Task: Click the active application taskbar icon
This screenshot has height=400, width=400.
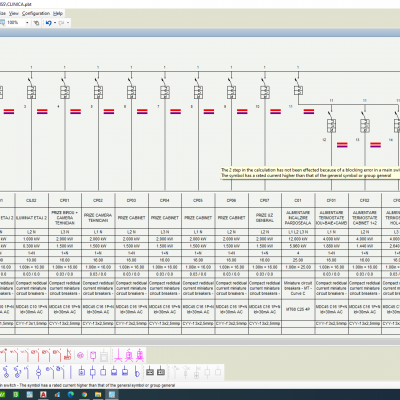Action: [112, 395]
